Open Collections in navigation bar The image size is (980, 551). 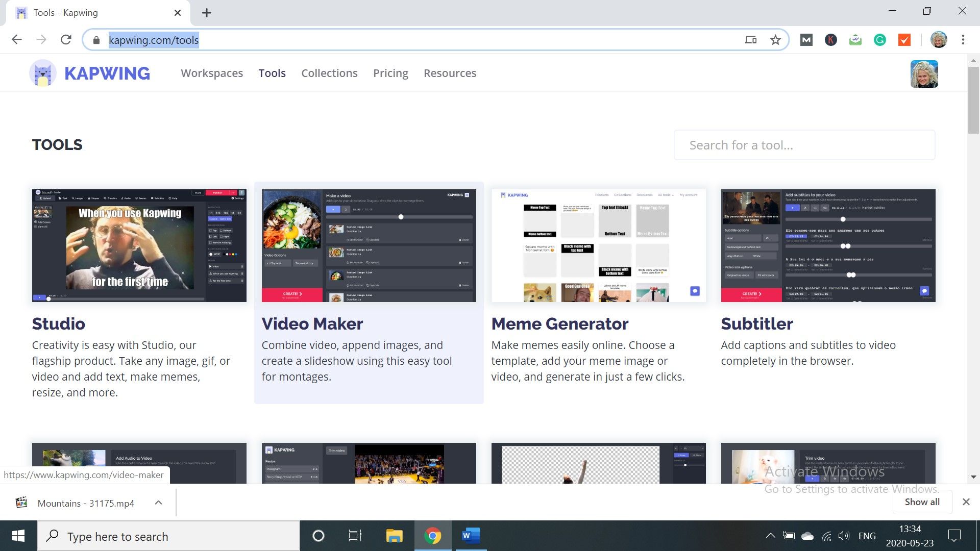pyautogui.click(x=329, y=73)
